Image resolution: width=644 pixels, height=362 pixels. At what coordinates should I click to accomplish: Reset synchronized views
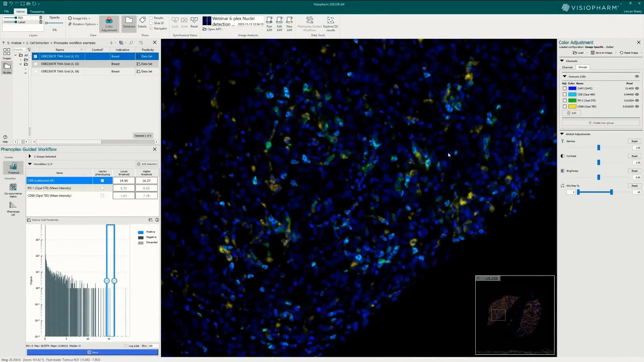tap(194, 22)
